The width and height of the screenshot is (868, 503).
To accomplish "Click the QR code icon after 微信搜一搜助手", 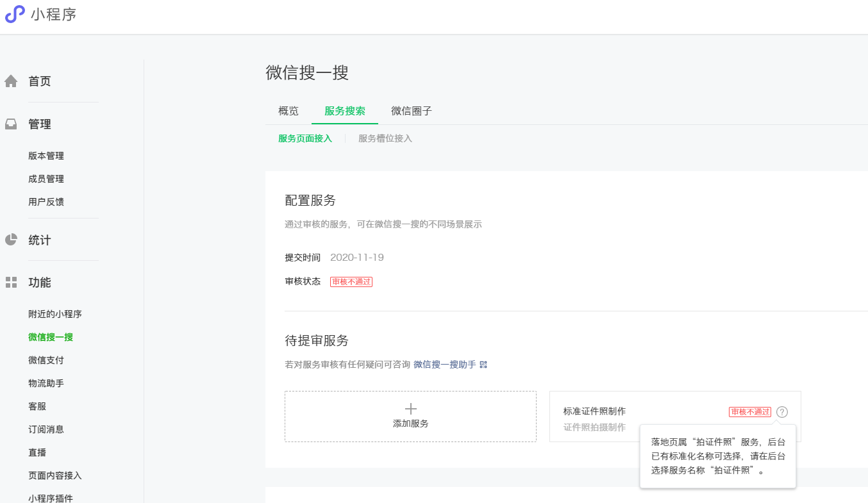I will pyautogui.click(x=483, y=365).
